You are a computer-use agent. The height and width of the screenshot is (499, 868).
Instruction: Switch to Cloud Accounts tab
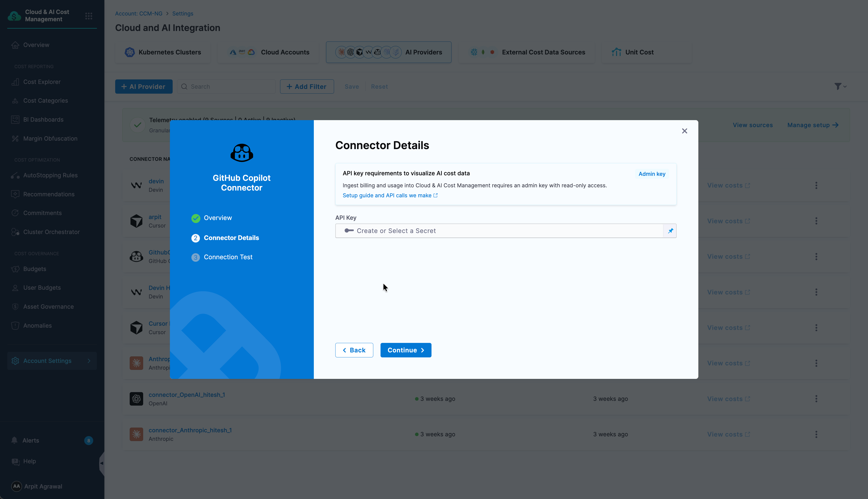pos(268,52)
